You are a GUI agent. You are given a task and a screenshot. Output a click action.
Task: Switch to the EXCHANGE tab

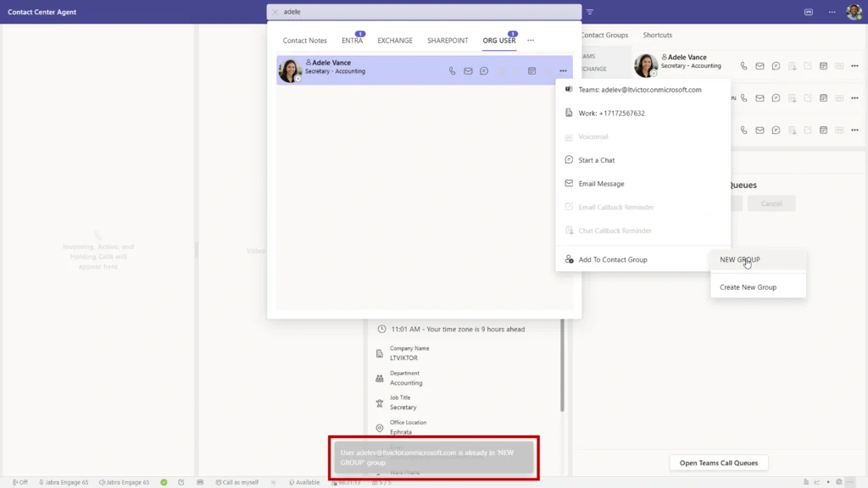coord(395,41)
